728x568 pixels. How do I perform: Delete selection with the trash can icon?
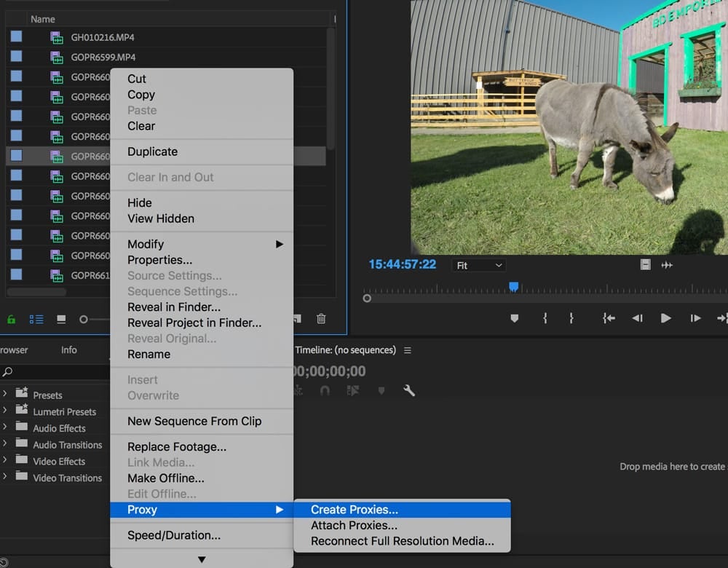pos(321,319)
